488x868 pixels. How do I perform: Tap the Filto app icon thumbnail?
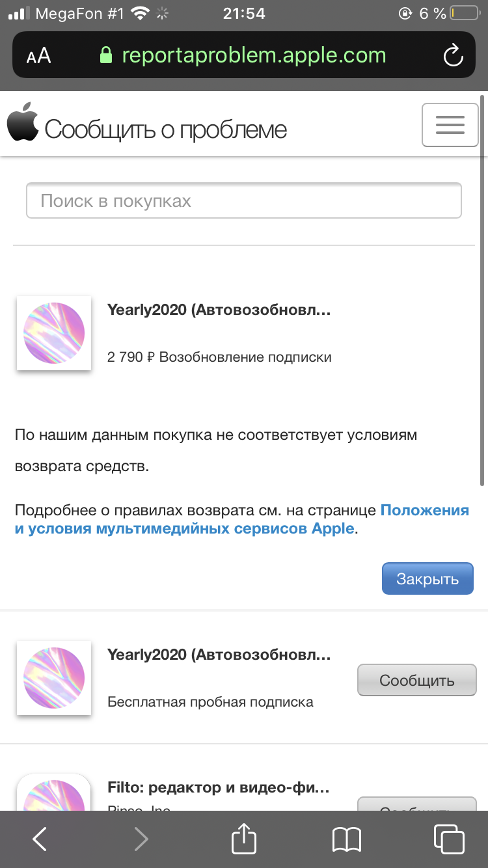point(54,794)
